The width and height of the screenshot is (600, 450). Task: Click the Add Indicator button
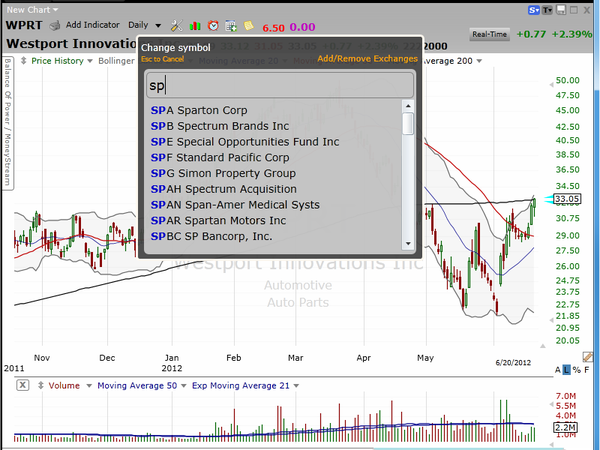(93, 25)
